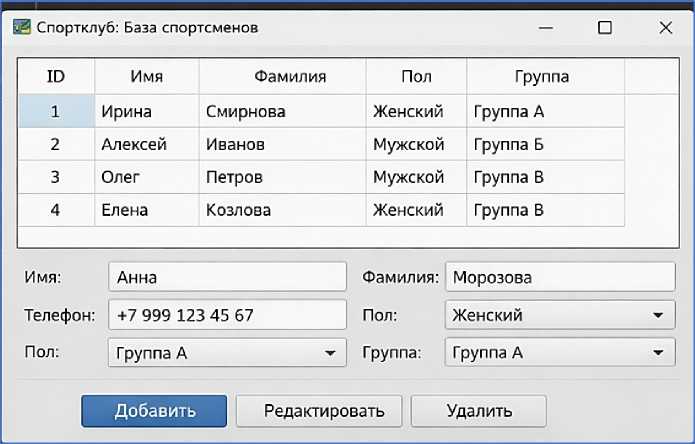Select the name cell Олег
695x444 pixels.
click(x=147, y=177)
